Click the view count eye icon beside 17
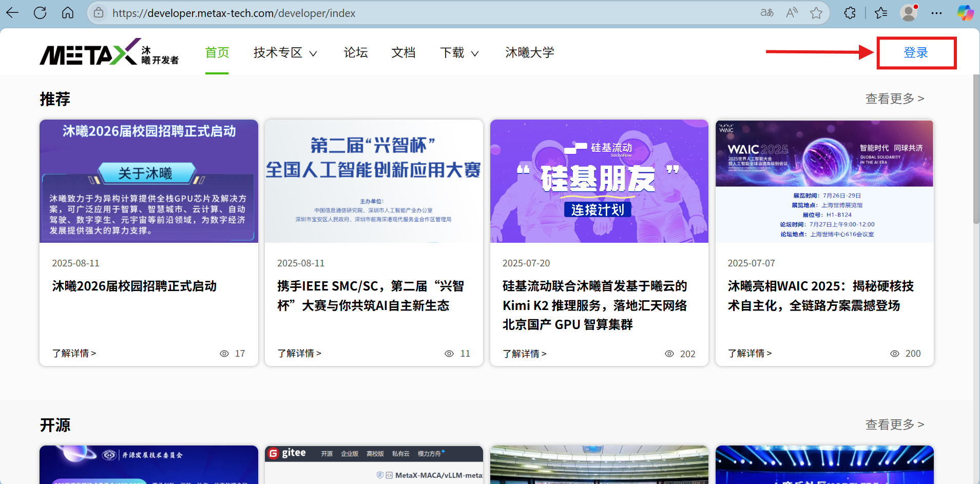Image resolution: width=980 pixels, height=484 pixels. click(x=224, y=354)
